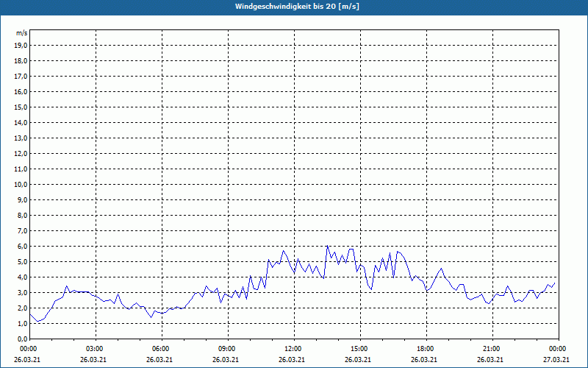Click the 03:00 time label
The height and width of the screenshot is (368, 588).
click(96, 349)
